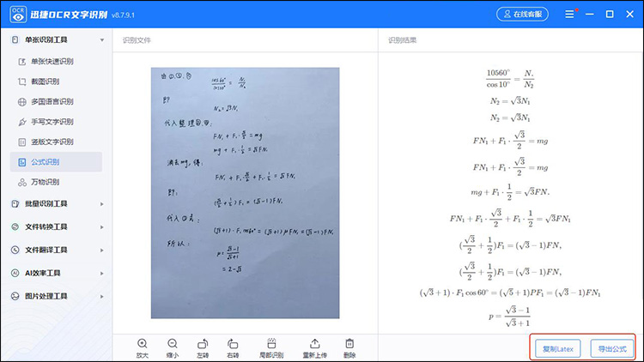Select 竖版文字识别 in sidebar
The image size is (644, 362).
(x=57, y=142)
